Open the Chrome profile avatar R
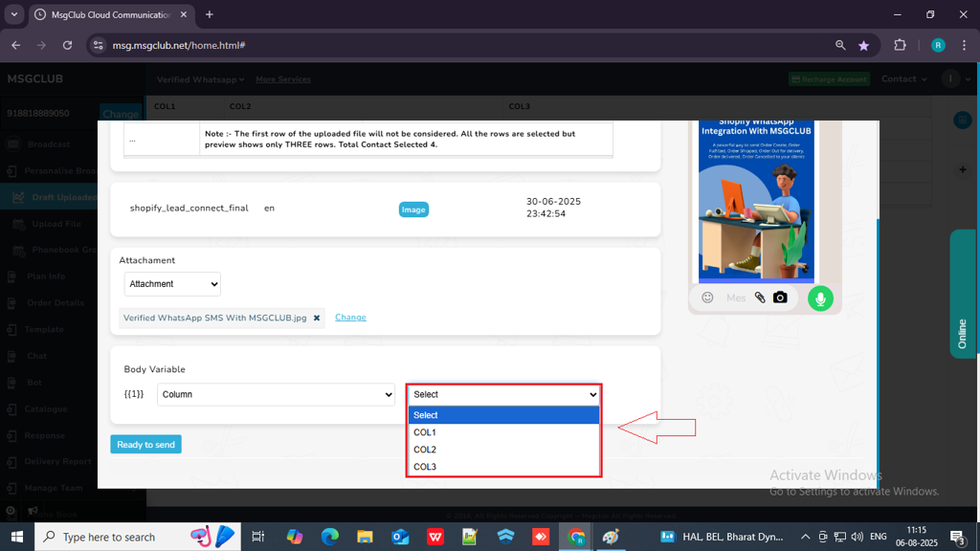Viewport: 980px width, 551px height. coord(938,45)
